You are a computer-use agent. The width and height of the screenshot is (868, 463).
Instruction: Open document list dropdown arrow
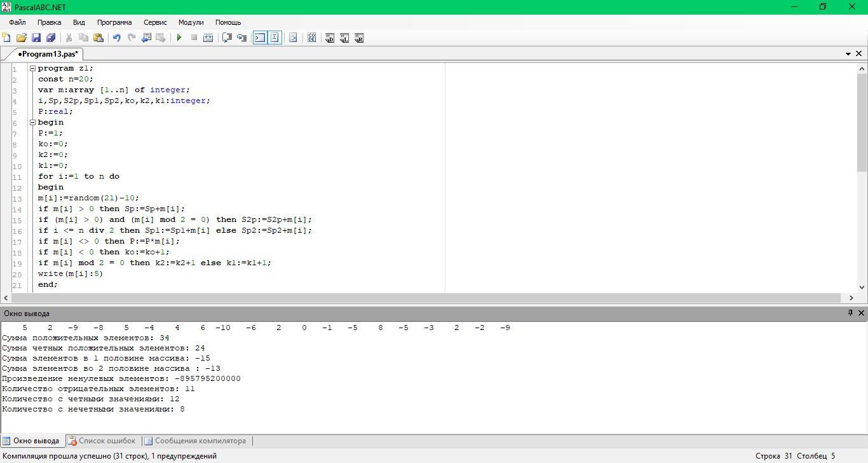pos(848,54)
